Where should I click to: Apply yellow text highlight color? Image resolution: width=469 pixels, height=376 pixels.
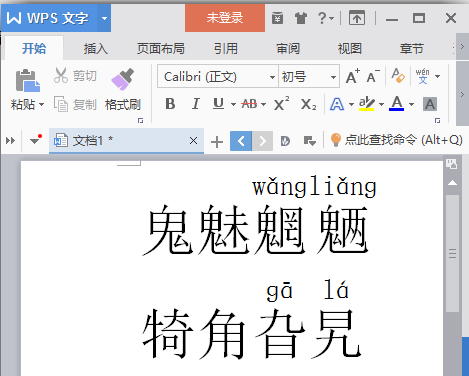(367, 104)
